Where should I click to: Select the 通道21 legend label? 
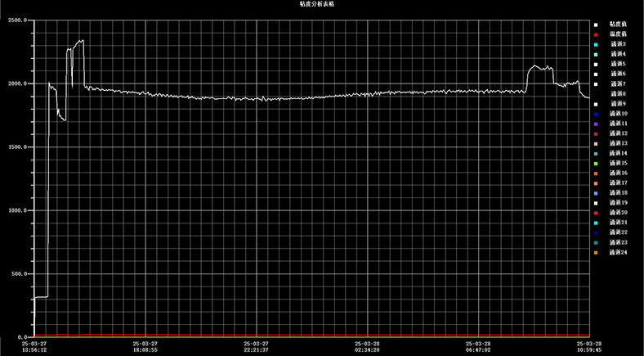pos(618,223)
